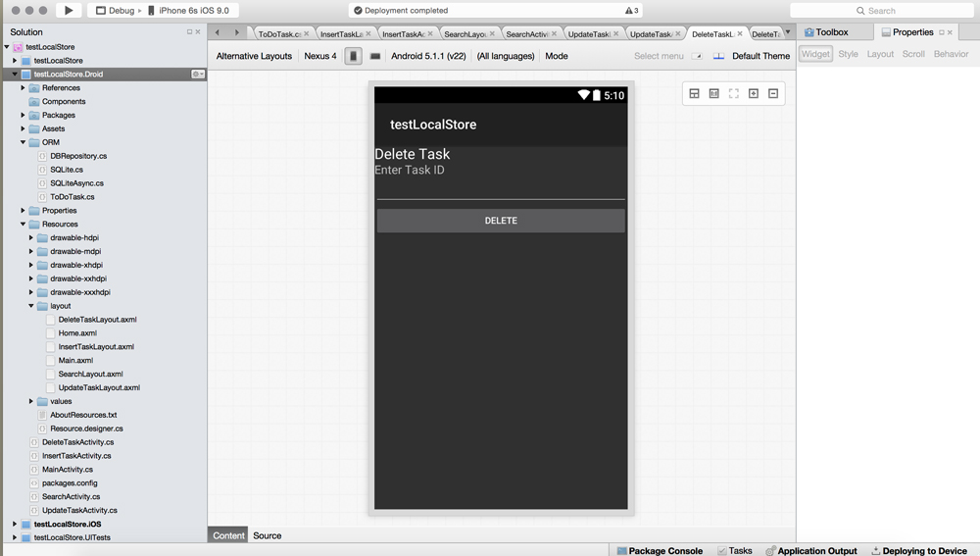Select portrait orientation icon

(x=354, y=56)
